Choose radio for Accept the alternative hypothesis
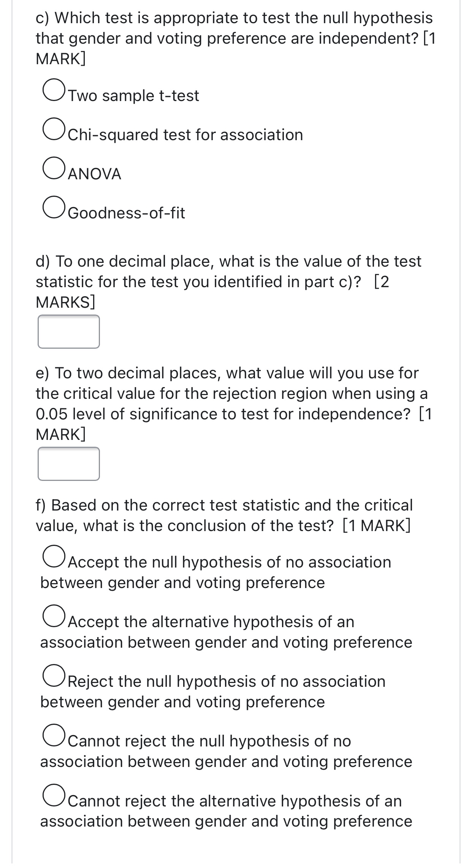Viewport: 472px width, 868px height. click(54, 616)
